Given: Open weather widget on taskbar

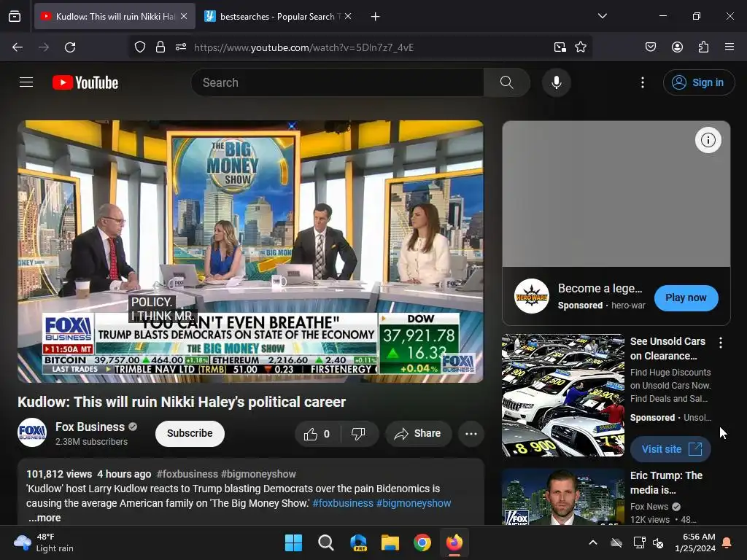Looking at the screenshot, I should tap(44, 542).
